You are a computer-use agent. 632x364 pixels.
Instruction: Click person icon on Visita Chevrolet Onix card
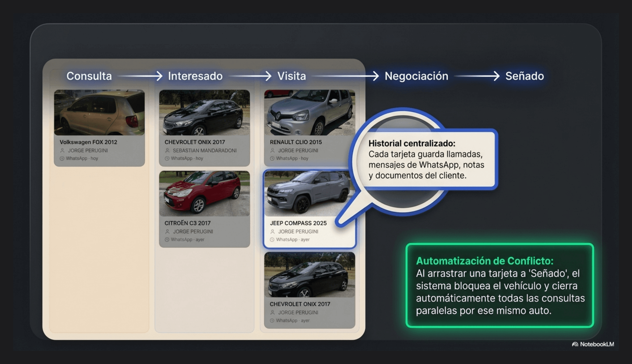coord(273,312)
